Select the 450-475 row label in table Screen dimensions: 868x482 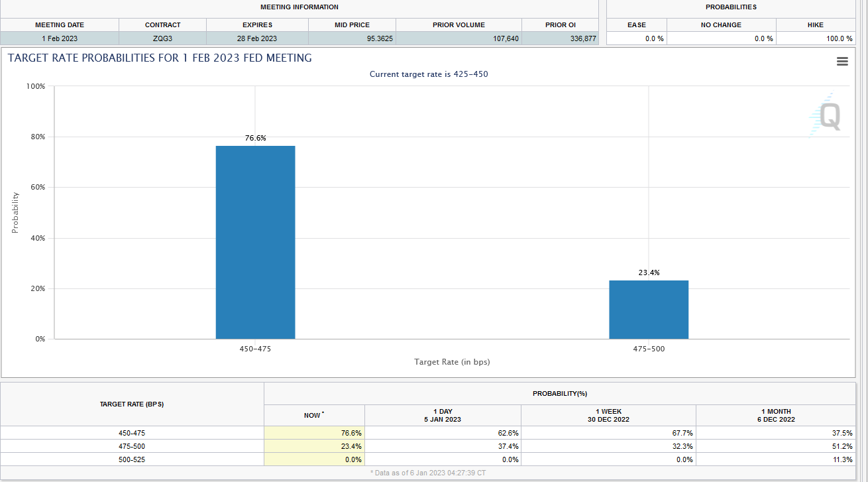(132, 433)
